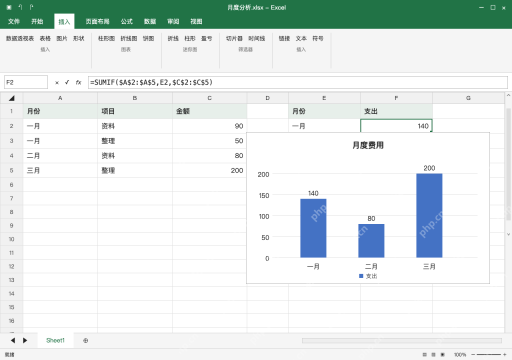Click the Save icon in quick access toolbar
This screenshot has width=512, height=360.
pyautogui.click(x=9, y=7)
